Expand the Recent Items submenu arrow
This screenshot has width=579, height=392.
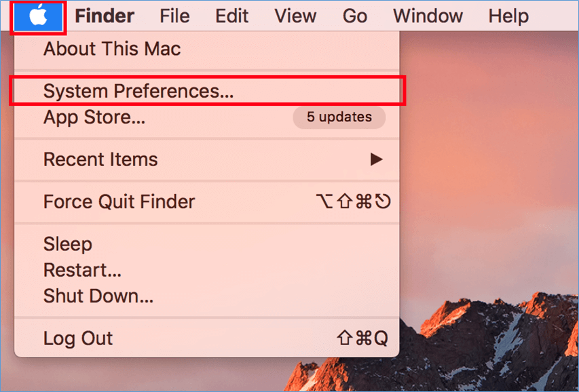[376, 159]
